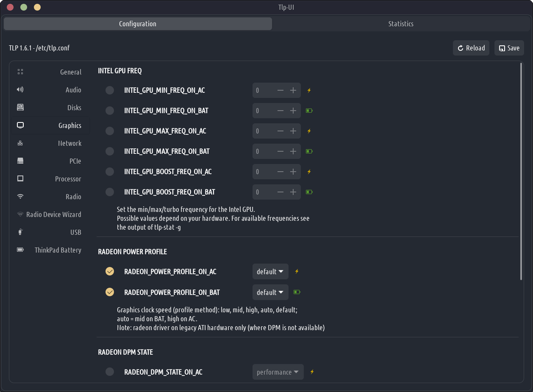Enable INTEL_GPU_MIN_FREQ_ON_AC setting toggle
The height and width of the screenshot is (392, 533).
[110, 90]
